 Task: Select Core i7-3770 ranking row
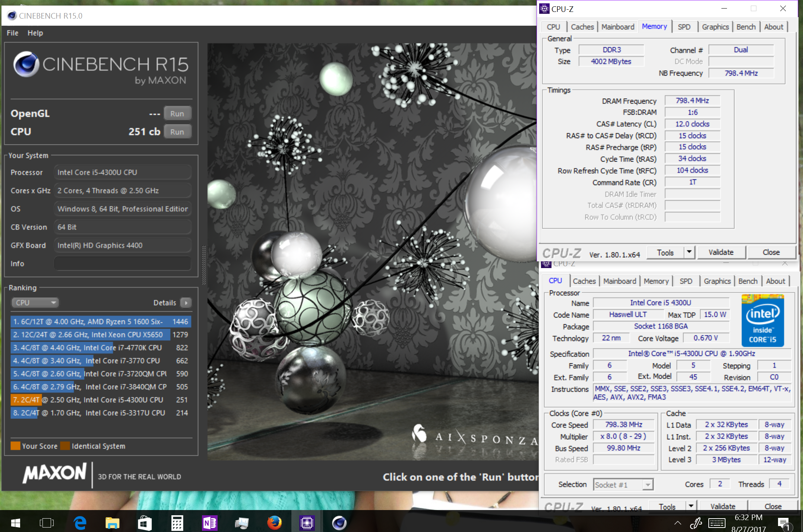coord(101,360)
